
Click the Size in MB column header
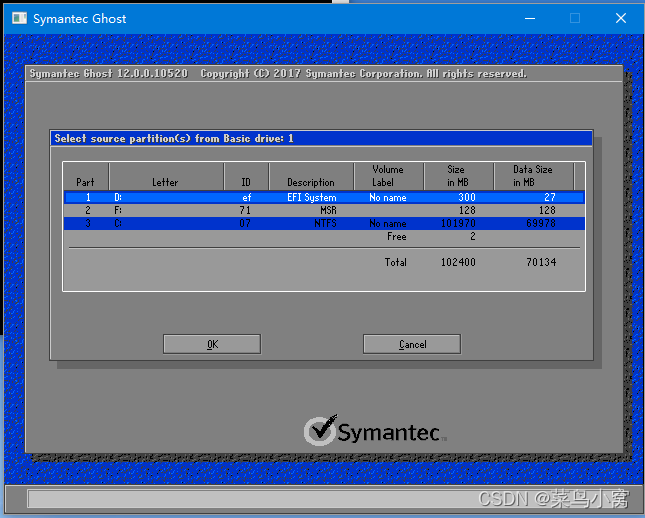[x=457, y=176]
